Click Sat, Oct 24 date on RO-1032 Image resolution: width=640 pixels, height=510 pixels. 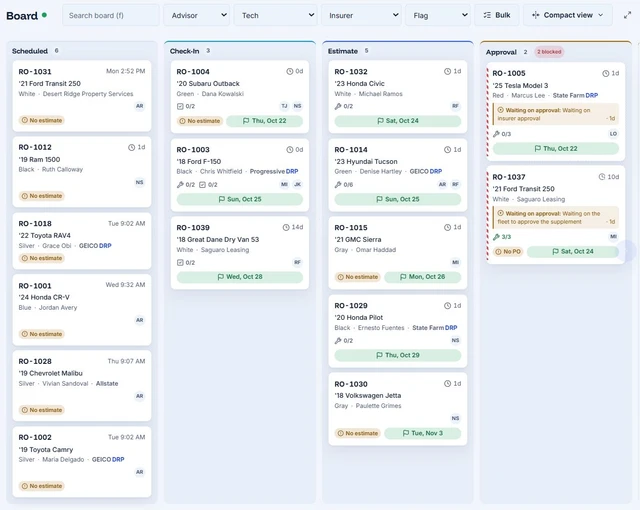point(398,121)
